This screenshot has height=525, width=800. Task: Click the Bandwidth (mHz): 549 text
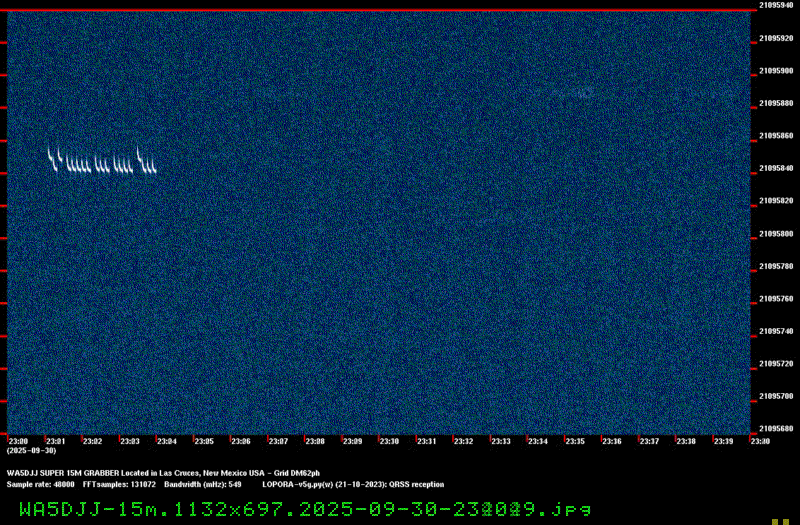(203, 485)
